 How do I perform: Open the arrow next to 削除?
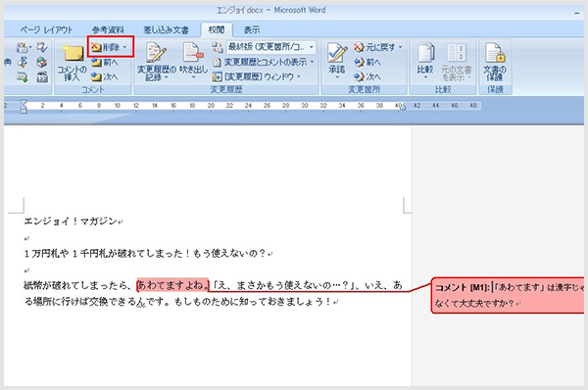point(124,47)
